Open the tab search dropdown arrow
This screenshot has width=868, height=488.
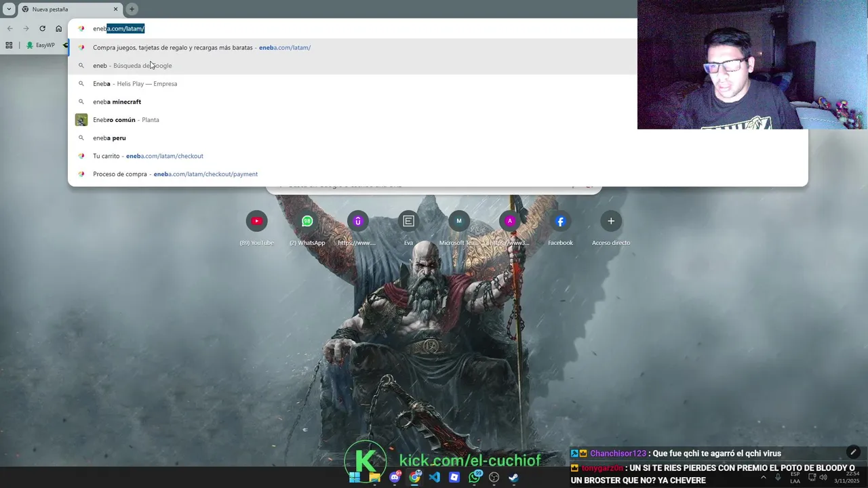(x=9, y=9)
